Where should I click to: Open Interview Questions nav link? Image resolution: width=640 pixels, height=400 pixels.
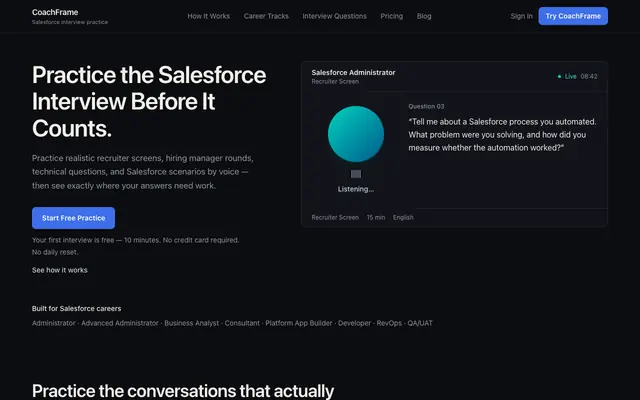coord(334,16)
